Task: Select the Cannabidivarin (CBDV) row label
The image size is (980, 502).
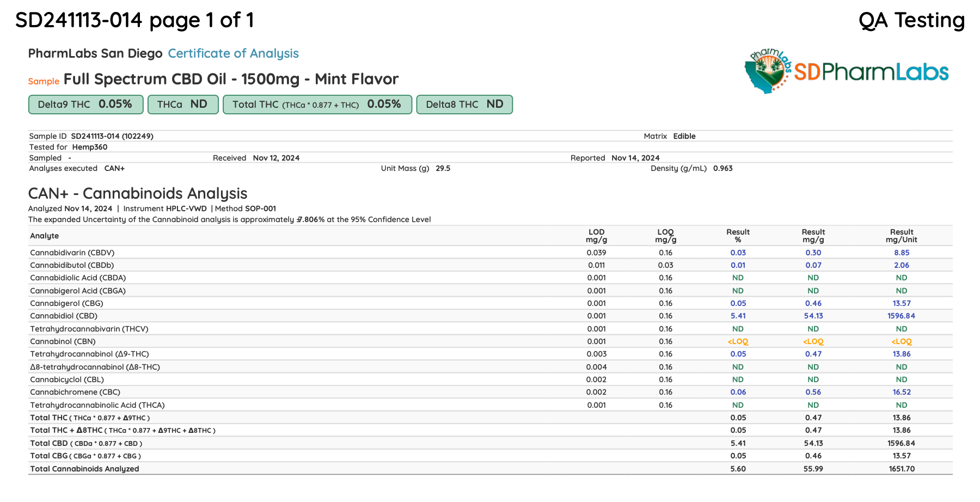Action: [72, 253]
